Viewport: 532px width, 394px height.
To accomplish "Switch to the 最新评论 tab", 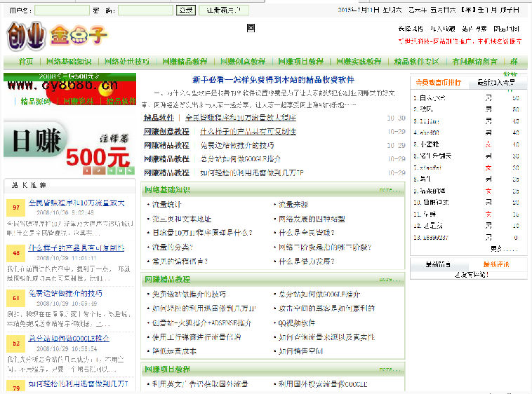I will point(496,264).
